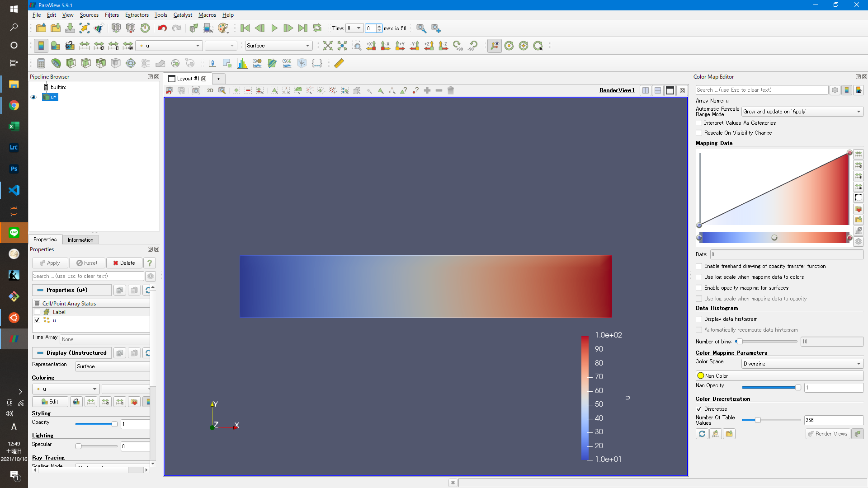Click the Ruler tool icon
The height and width of the screenshot is (488, 868).
pos(339,63)
